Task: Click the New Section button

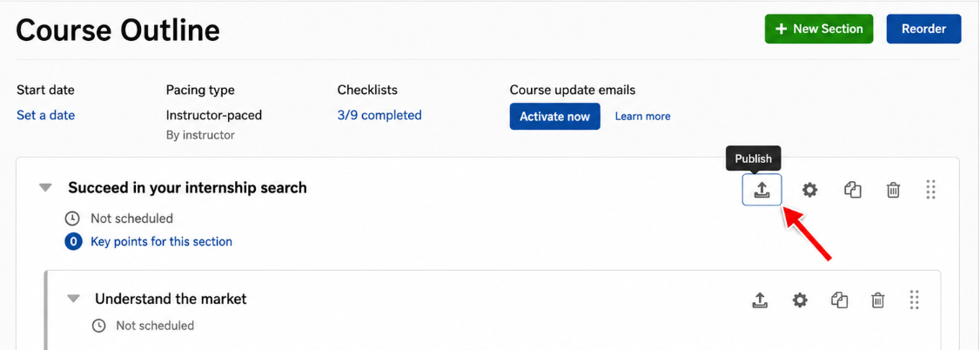Action: (x=819, y=29)
